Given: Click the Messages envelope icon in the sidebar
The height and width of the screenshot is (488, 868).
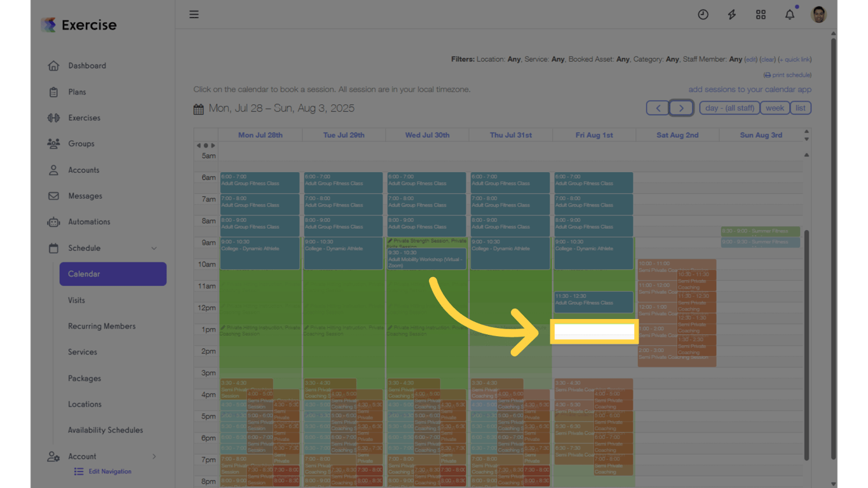Looking at the screenshot, I should (55, 196).
